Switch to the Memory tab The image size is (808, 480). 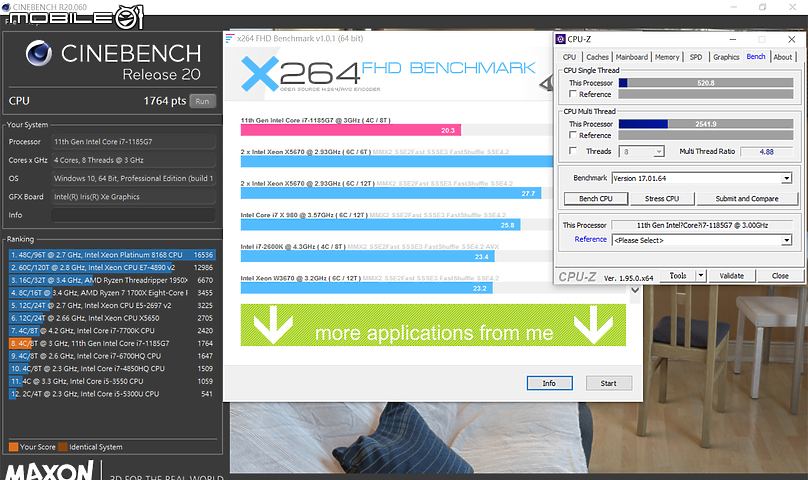(x=667, y=57)
